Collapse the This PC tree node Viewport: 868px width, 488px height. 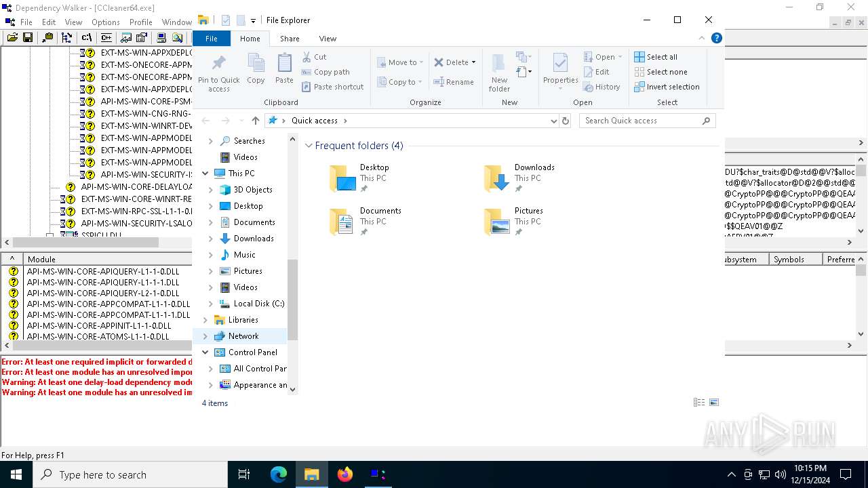(x=205, y=174)
